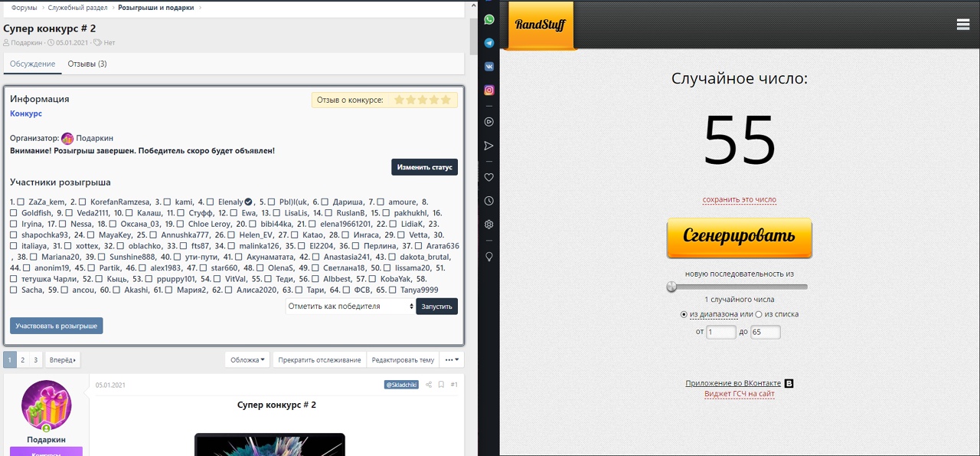Open Instagram in the browser sidebar

pyautogui.click(x=488, y=90)
